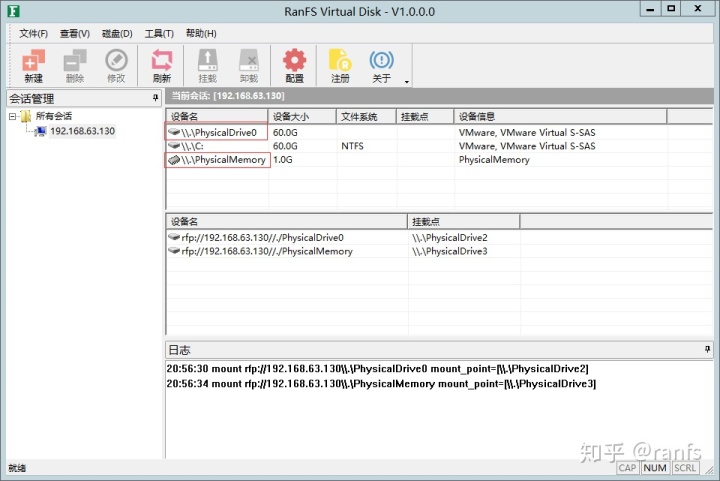Click the SCRL status bar indicator

(x=685, y=468)
